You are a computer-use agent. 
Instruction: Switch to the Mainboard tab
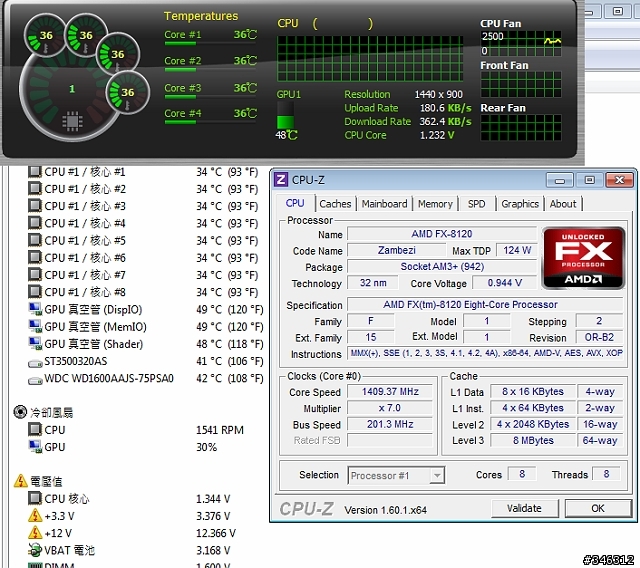pos(384,204)
